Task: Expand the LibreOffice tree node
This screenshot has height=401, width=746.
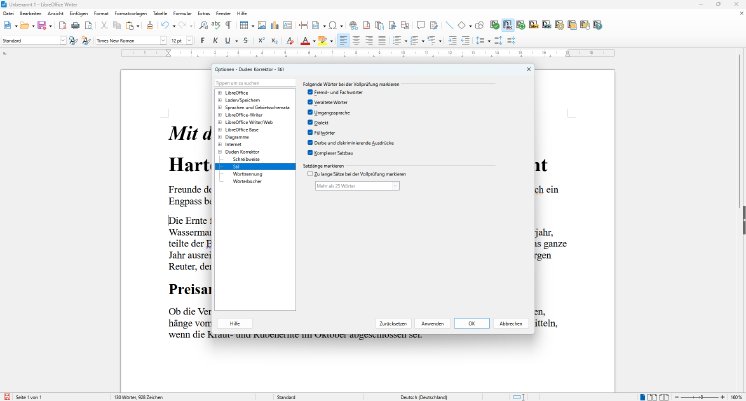Action: tap(220, 93)
